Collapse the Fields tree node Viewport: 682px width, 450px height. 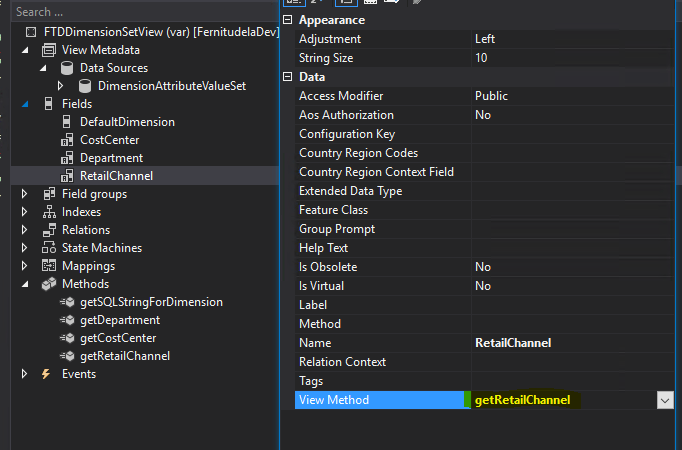26,104
